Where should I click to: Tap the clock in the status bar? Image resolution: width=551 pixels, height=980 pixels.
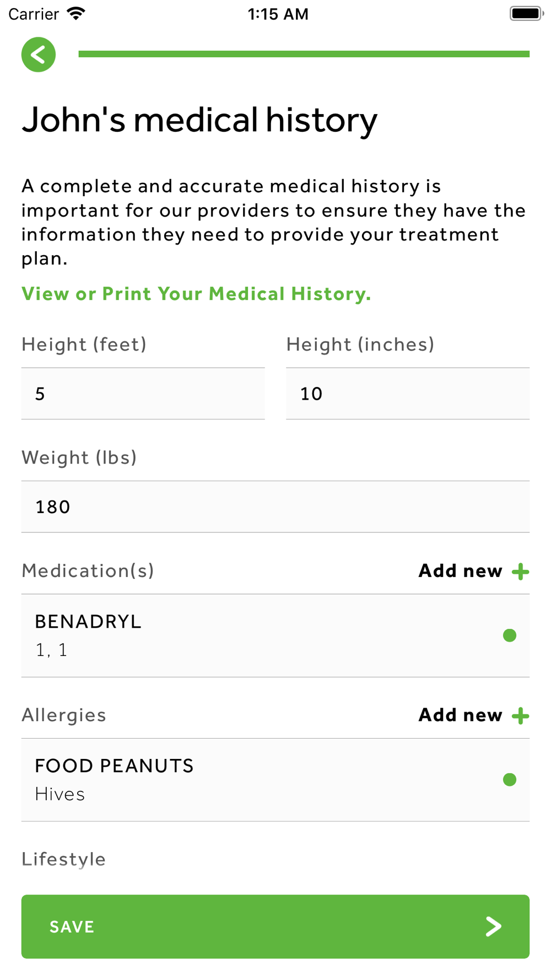278,14
